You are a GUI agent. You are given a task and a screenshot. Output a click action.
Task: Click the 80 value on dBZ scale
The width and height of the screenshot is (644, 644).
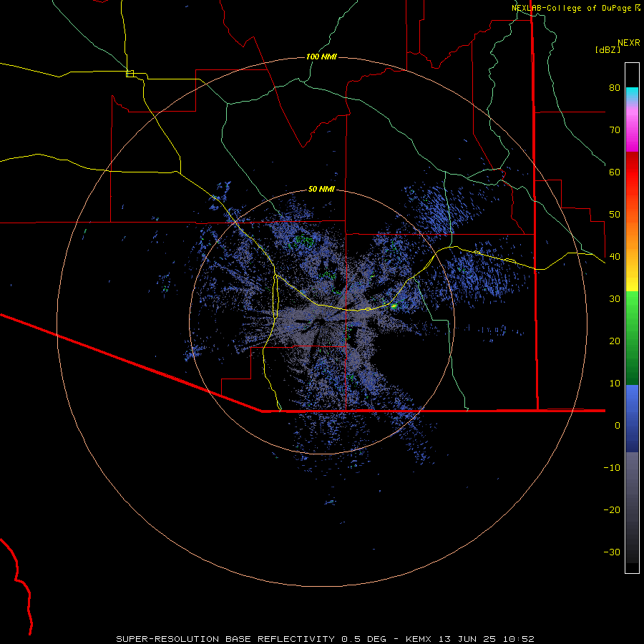tap(615, 88)
